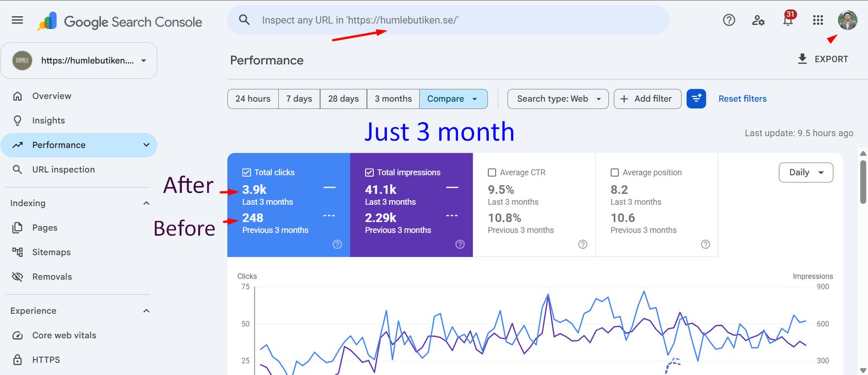Click the Add filter button

[647, 99]
